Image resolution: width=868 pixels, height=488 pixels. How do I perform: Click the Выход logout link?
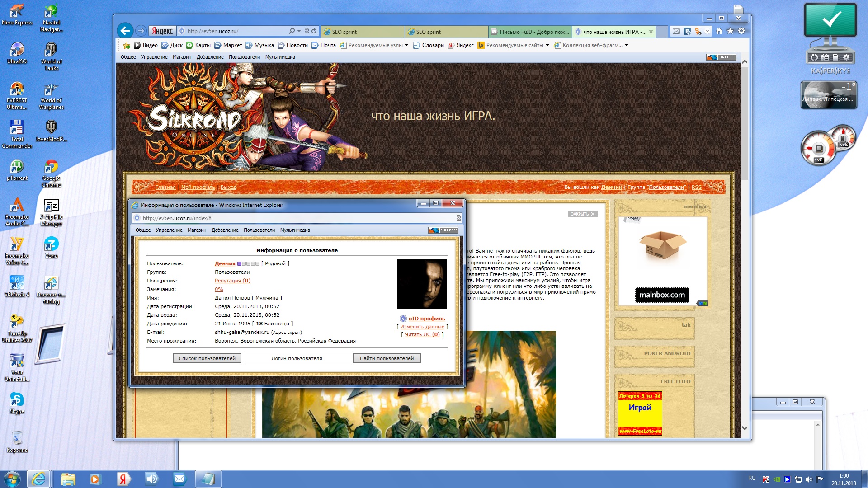click(x=228, y=187)
